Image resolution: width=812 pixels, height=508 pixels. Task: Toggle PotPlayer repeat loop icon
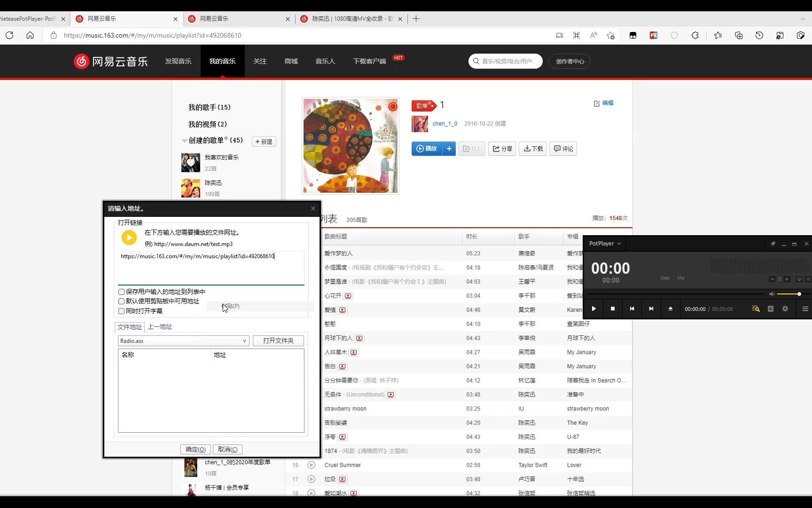pos(799,279)
